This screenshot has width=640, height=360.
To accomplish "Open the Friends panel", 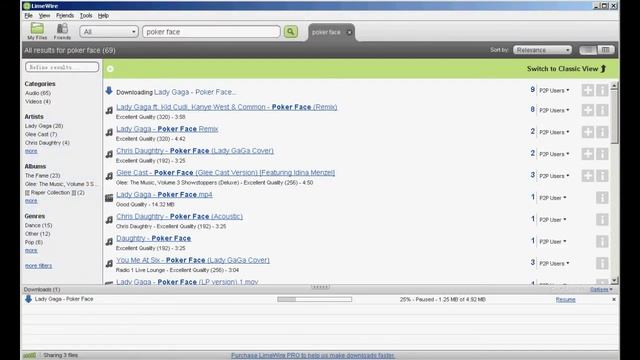I will pos(62,31).
